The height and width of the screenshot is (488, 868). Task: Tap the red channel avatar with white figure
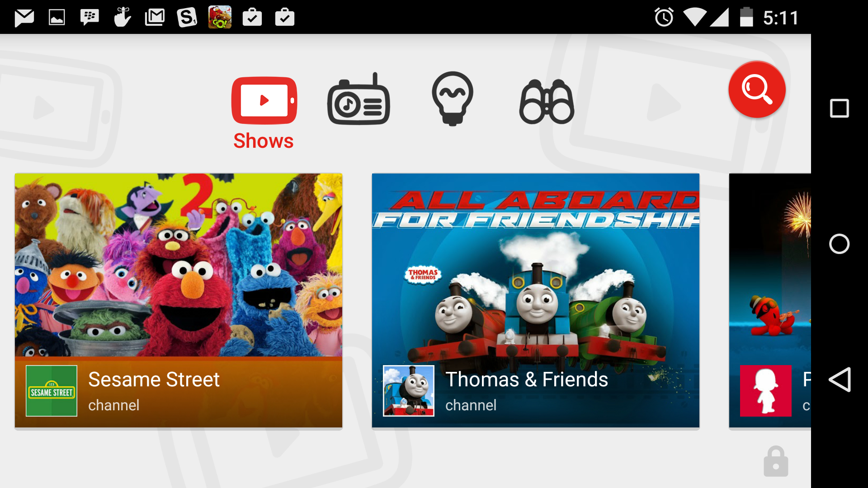coord(766,391)
